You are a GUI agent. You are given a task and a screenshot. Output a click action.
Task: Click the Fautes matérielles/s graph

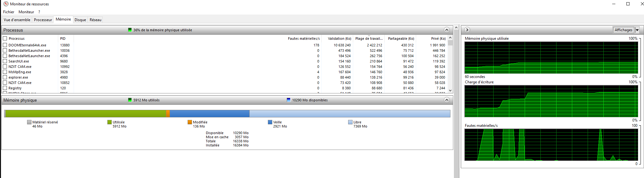(x=551, y=145)
